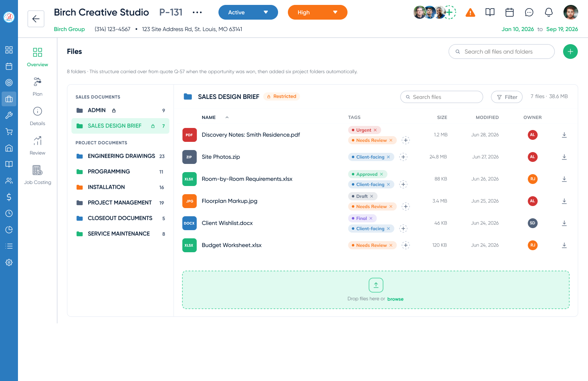Select the Overview tab
Viewport: 588px width, 381px height.
tap(38, 57)
